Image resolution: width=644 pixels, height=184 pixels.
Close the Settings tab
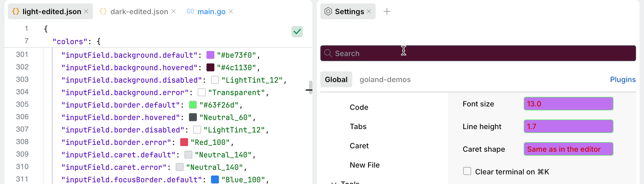[369, 11]
